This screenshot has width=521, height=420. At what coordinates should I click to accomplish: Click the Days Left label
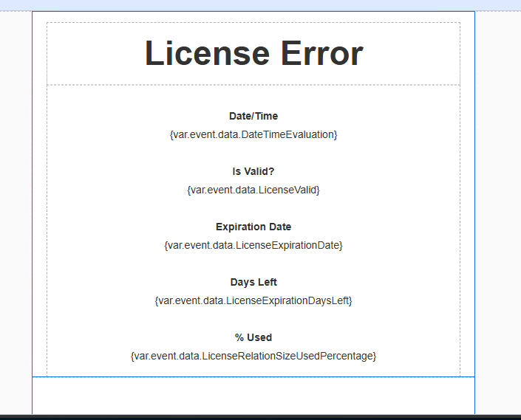pos(253,282)
